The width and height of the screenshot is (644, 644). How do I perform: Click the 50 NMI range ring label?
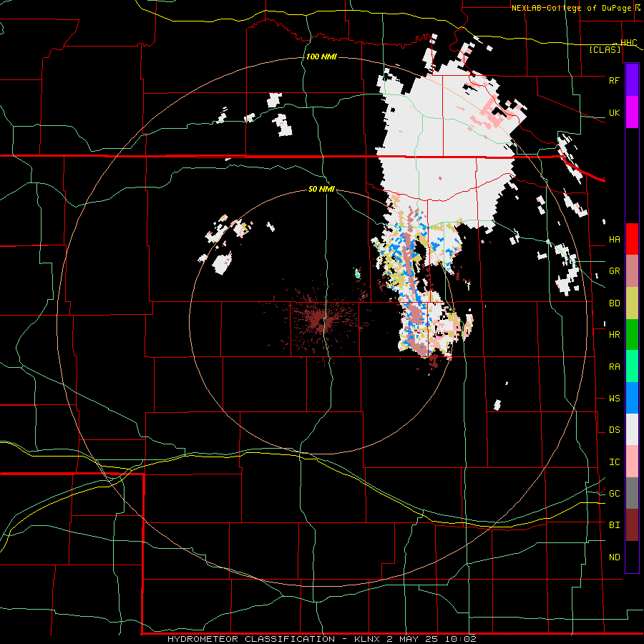coord(321,190)
